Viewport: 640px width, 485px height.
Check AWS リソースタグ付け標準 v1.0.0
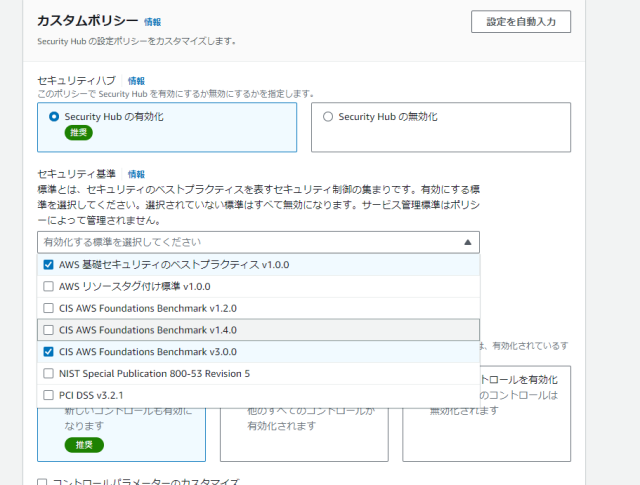48,286
